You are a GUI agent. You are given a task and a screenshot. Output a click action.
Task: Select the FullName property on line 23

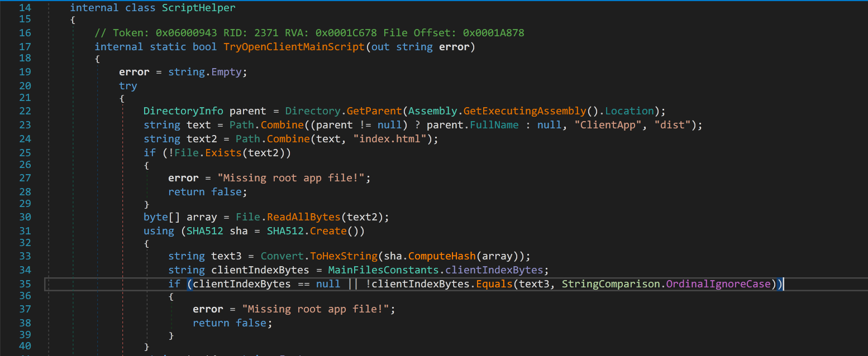coord(493,125)
